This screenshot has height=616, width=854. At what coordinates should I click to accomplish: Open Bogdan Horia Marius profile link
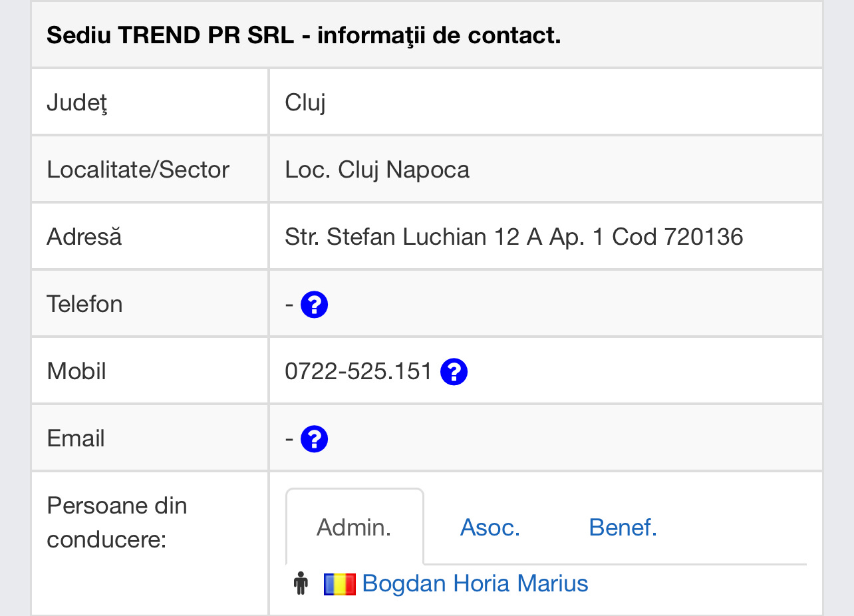coord(475,583)
